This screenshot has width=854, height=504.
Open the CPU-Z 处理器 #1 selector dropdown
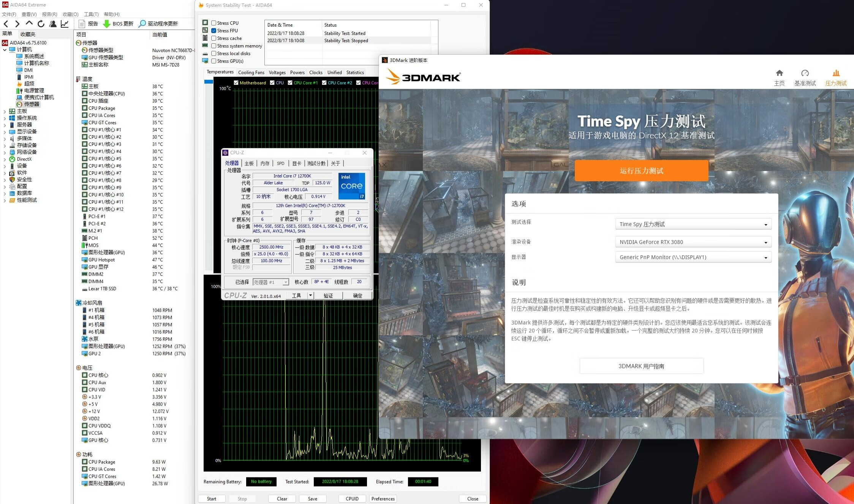point(270,282)
